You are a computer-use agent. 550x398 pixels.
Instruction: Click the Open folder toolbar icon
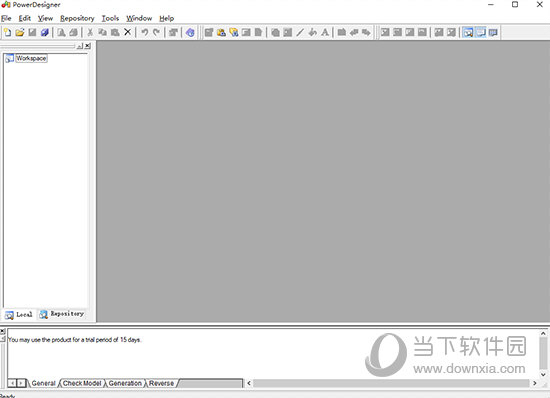pos(20,33)
